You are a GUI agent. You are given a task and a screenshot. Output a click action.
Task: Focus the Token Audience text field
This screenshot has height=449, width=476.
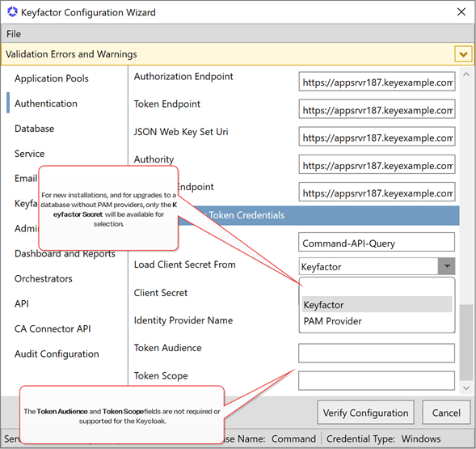pyautogui.click(x=377, y=353)
